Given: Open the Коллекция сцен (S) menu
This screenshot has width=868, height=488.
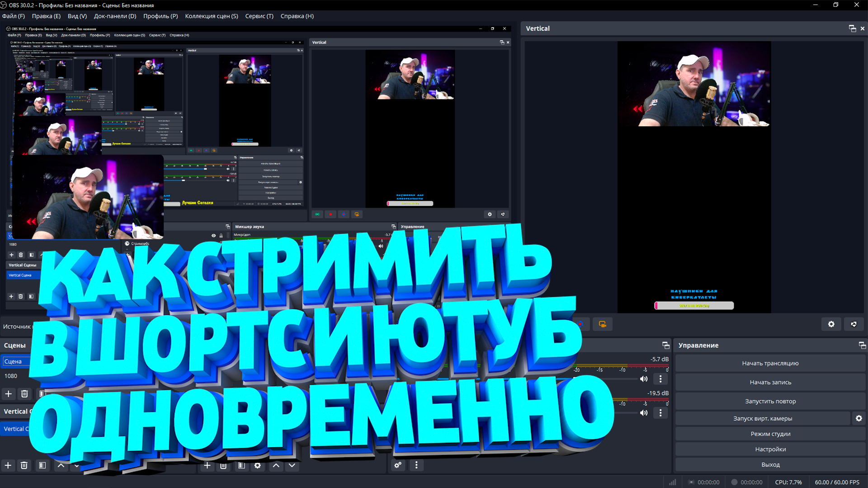Looking at the screenshot, I should click(211, 16).
